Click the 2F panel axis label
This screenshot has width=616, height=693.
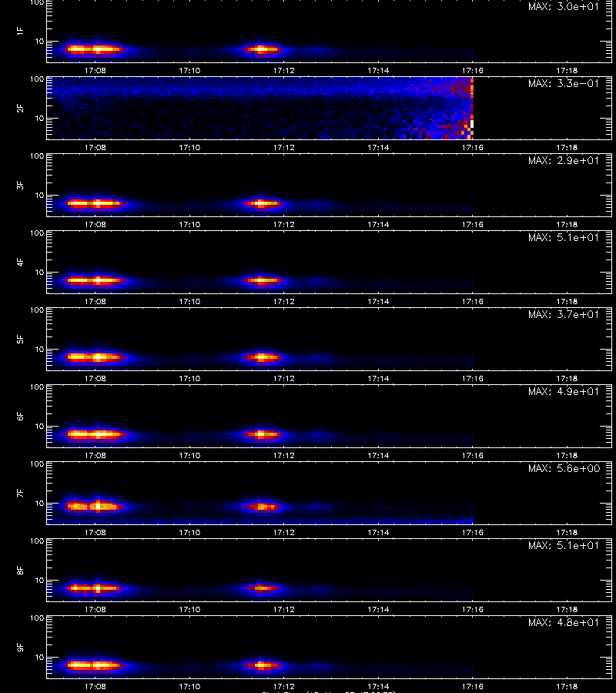coord(20,109)
